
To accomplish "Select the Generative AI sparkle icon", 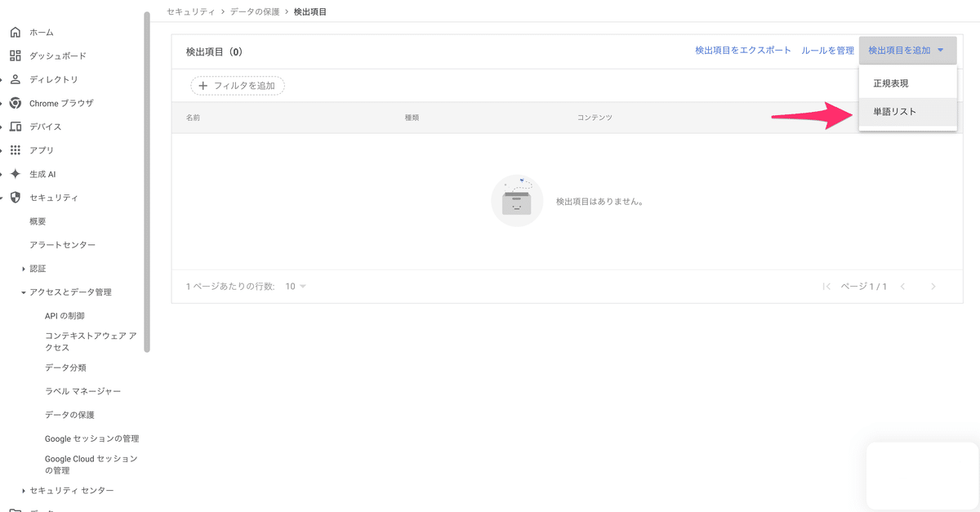I will (x=15, y=174).
